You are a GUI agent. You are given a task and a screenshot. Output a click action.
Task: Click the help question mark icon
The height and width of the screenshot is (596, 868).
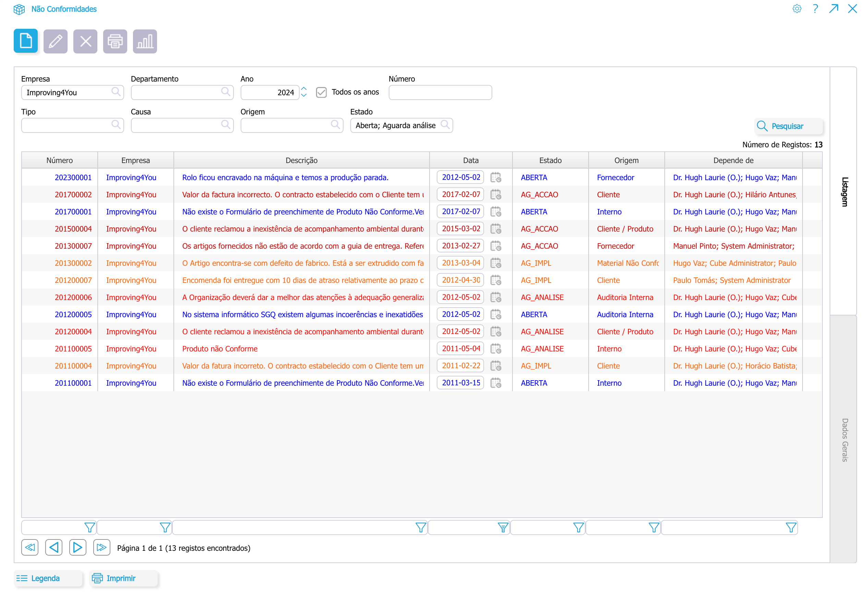815,9
